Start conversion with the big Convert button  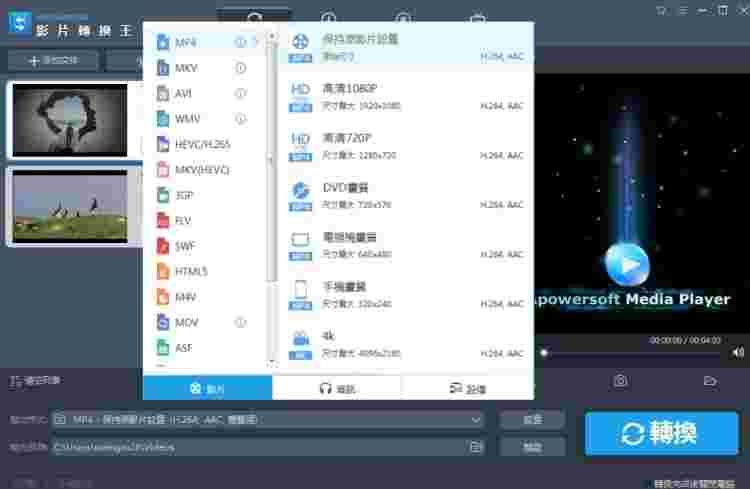click(x=661, y=433)
